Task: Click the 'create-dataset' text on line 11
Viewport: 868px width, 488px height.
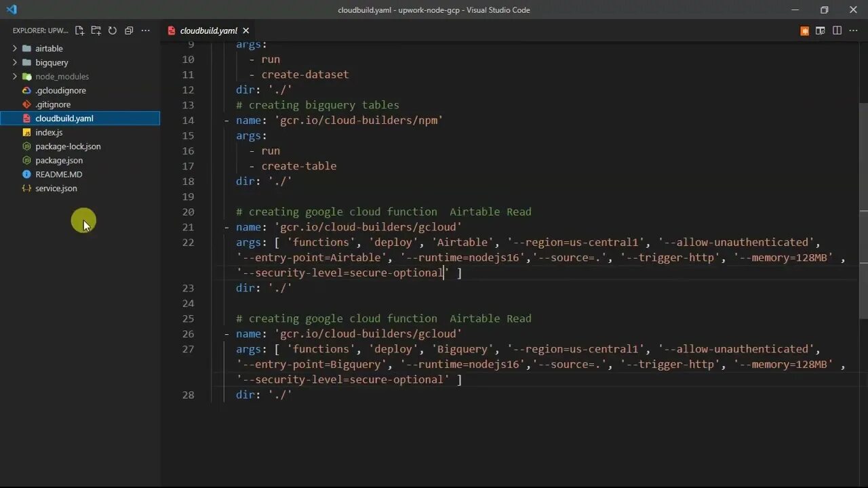Action: [305, 75]
